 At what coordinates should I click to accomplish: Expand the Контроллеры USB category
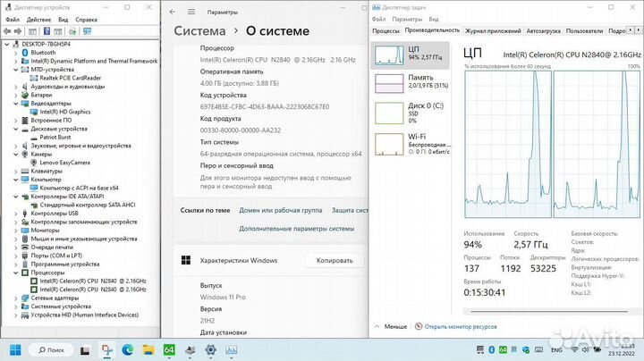tap(15, 214)
